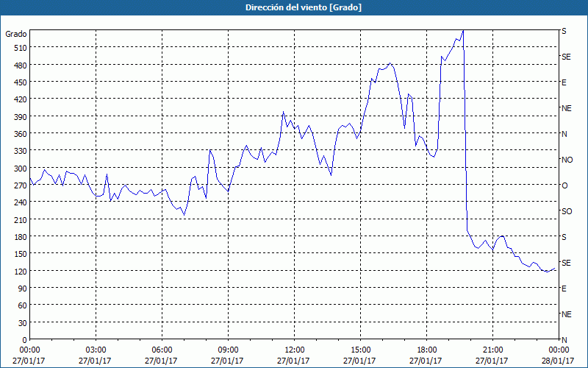Select the 27/01/17 date under 06:00
This screenshot has width=588, height=368.
point(161,361)
